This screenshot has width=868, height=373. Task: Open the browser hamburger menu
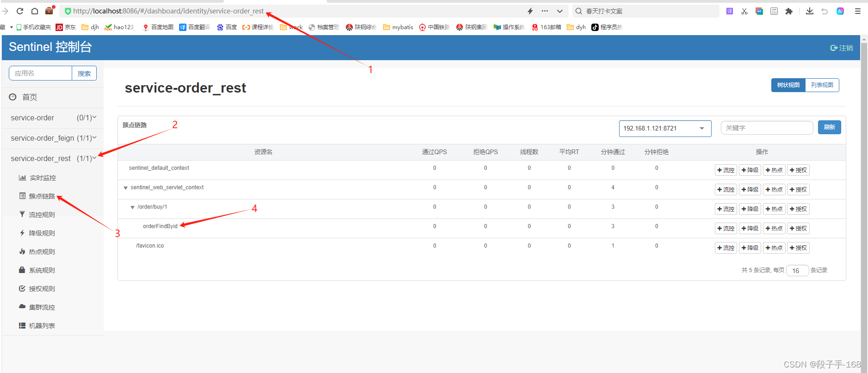click(857, 11)
